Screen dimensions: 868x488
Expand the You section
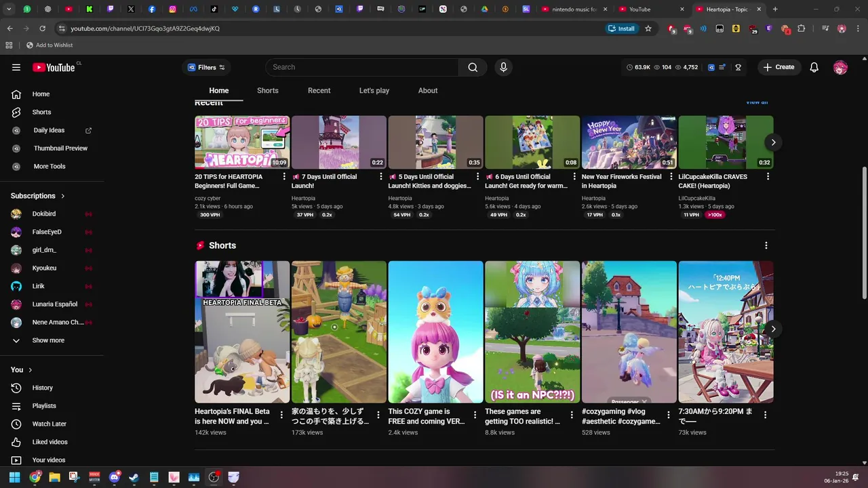[22, 369]
